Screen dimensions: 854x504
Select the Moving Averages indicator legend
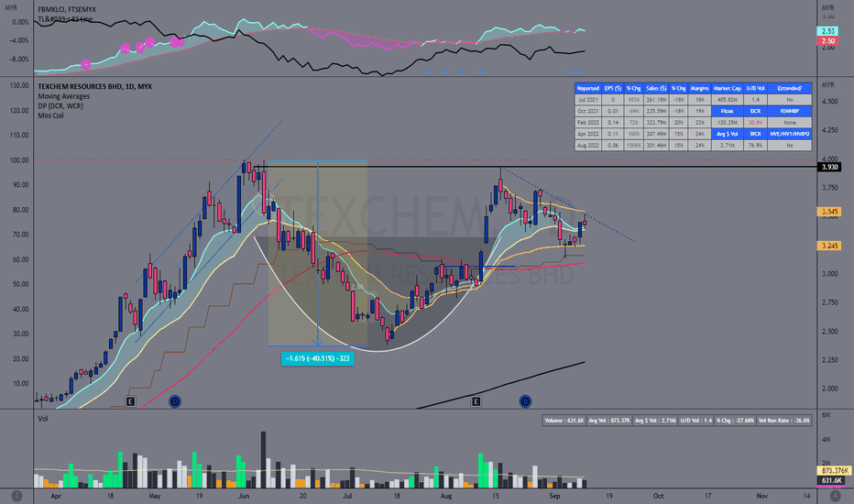pos(64,96)
